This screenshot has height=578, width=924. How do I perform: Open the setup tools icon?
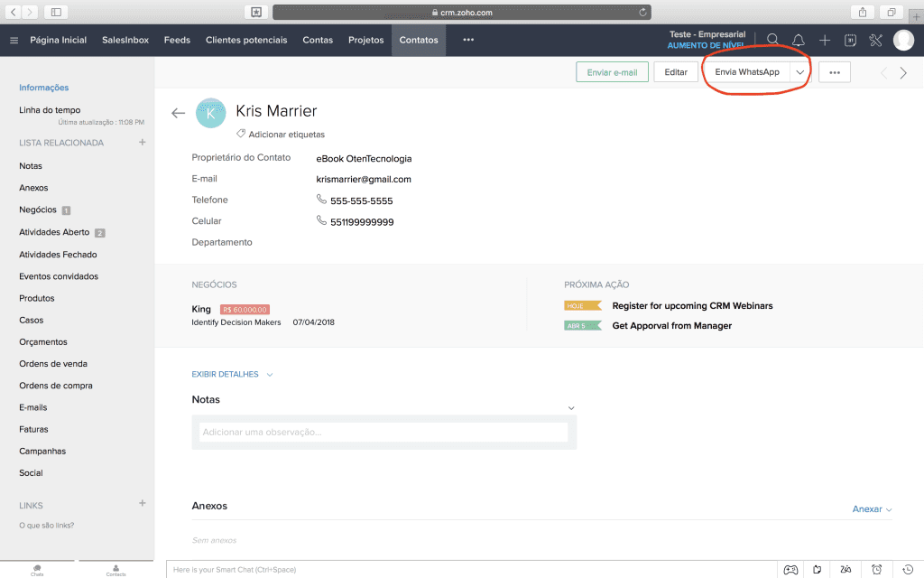tap(875, 40)
